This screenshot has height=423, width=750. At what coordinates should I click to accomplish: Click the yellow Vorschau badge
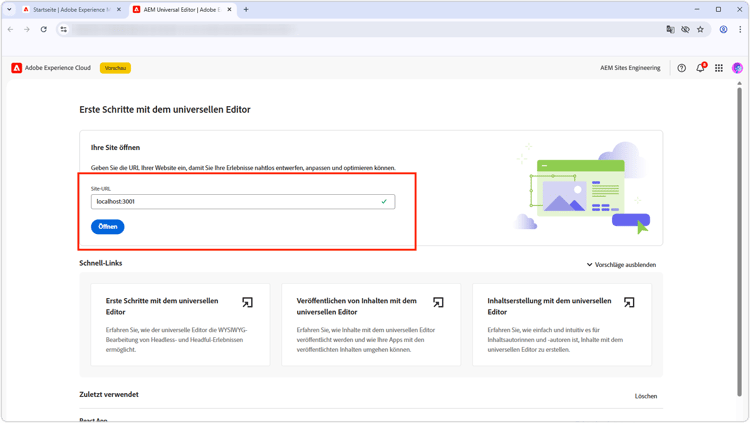(x=115, y=68)
